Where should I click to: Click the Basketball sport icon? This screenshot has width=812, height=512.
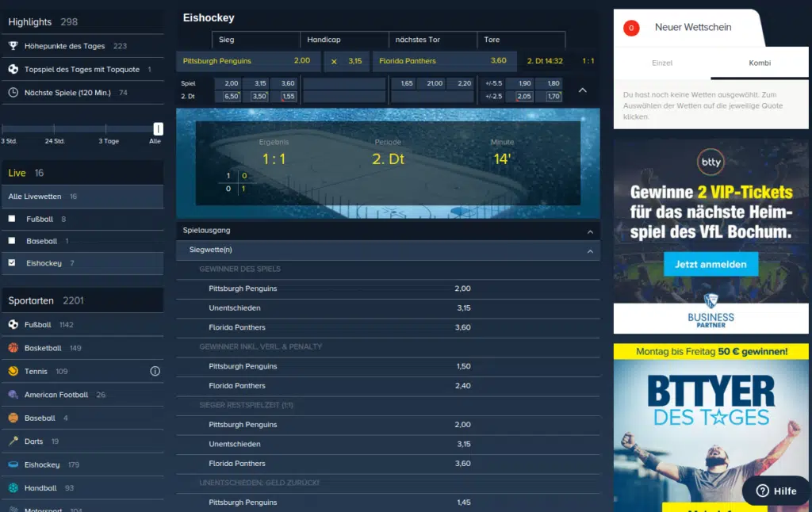click(x=13, y=348)
